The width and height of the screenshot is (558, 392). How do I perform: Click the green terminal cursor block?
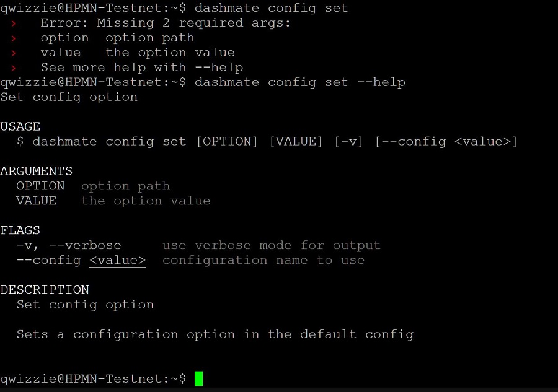[198, 378]
